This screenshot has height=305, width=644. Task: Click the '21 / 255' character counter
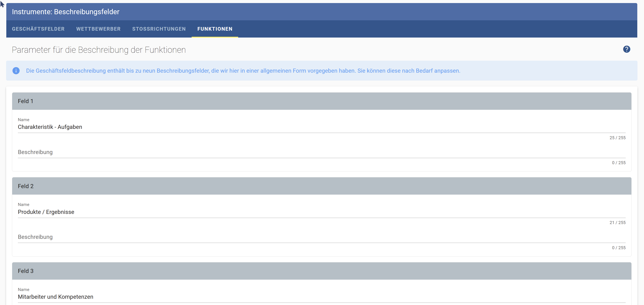coord(618,223)
